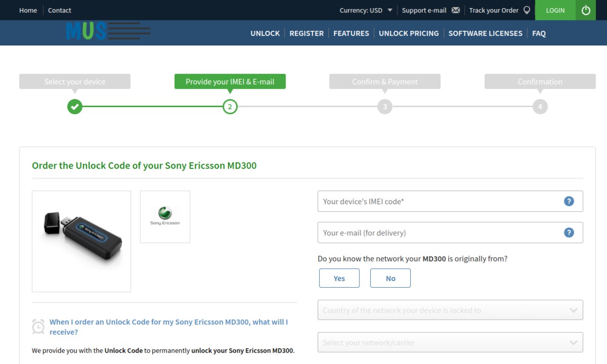
Task: Choose Yes for knowing the original network
Action: click(340, 278)
